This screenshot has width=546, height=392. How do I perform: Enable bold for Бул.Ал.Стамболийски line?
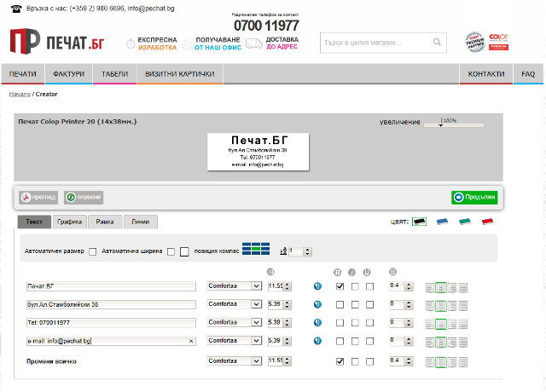coord(340,305)
